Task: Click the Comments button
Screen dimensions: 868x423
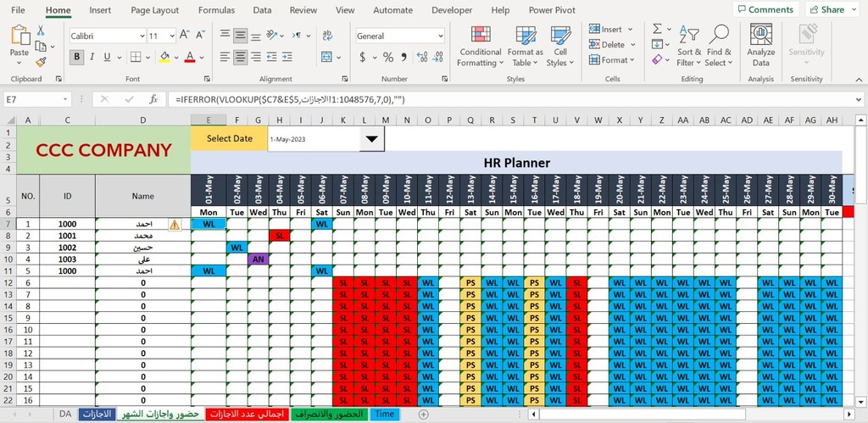Action: (x=765, y=9)
